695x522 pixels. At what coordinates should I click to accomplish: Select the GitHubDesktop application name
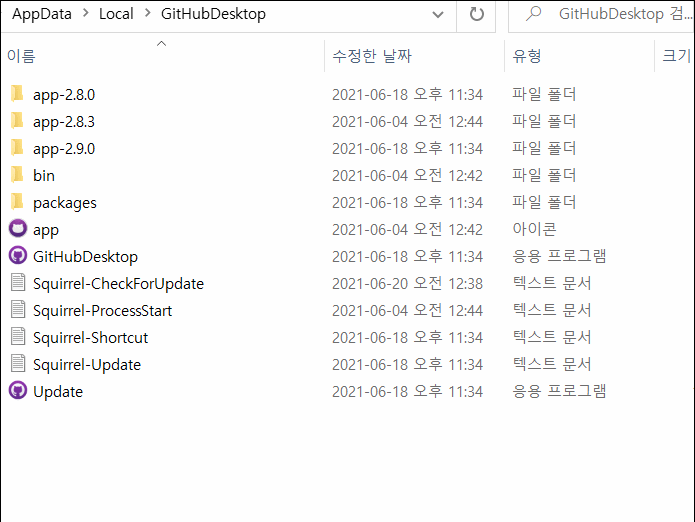point(86,257)
